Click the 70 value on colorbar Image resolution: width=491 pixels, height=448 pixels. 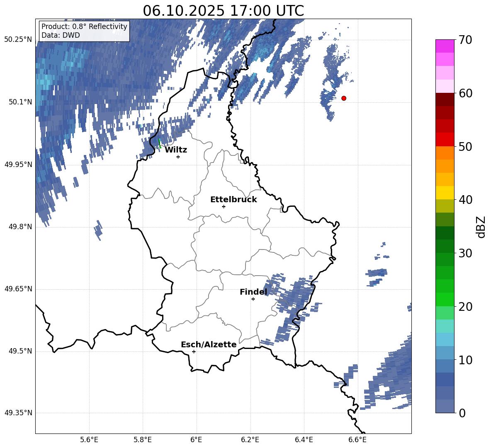point(465,40)
